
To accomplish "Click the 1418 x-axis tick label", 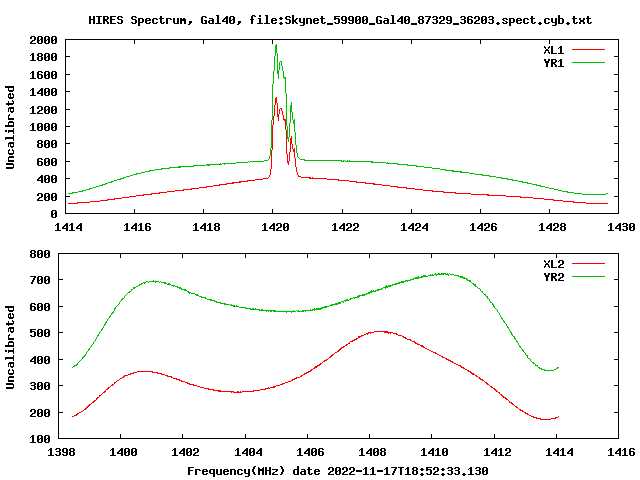I will coord(206,227).
